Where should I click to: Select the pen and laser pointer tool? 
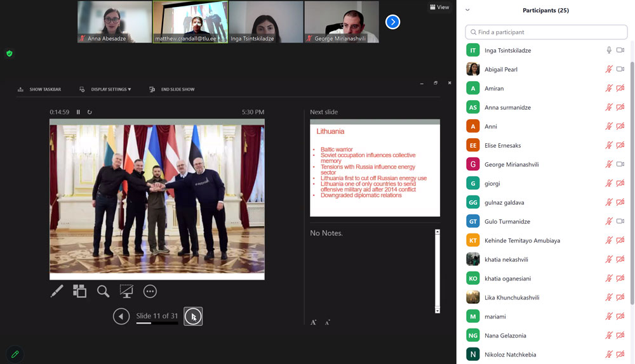(x=57, y=291)
